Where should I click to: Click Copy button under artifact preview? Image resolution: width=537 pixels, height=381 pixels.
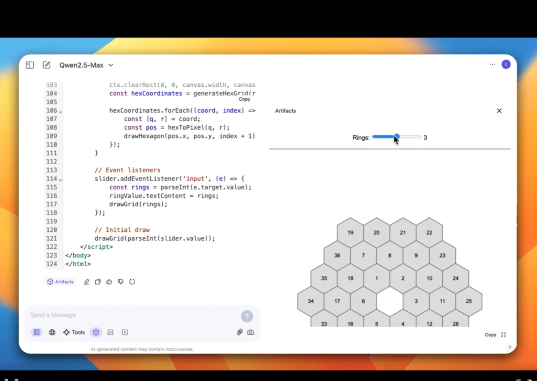pyautogui.click(x=490, y=335)
